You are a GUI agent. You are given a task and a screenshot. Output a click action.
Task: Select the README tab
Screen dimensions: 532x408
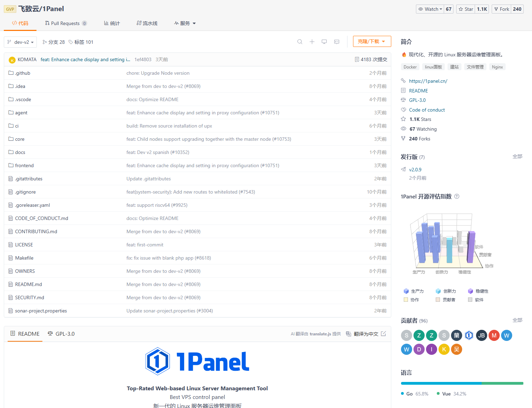coord(25,334)
